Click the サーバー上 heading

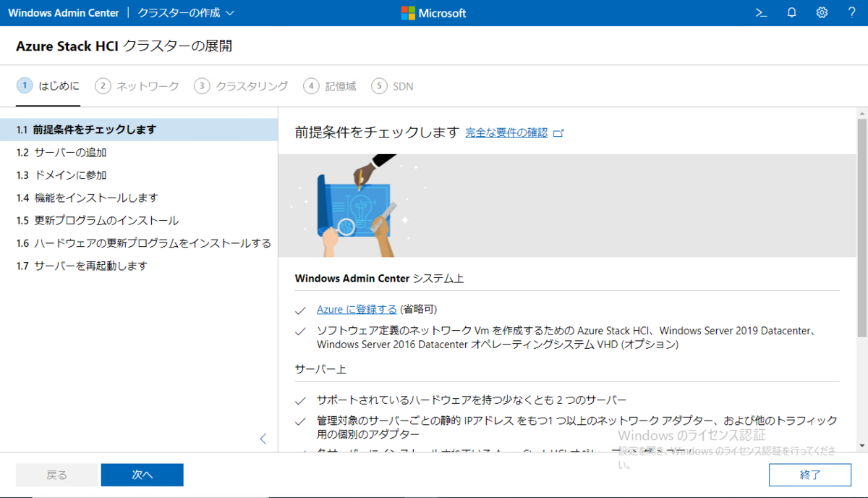(x=320, y=369)
